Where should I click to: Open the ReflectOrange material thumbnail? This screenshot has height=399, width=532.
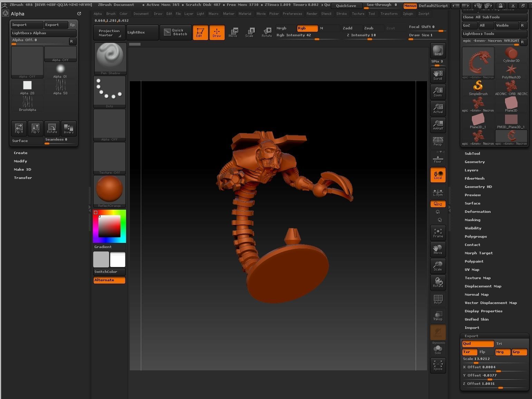click(109, 191)
